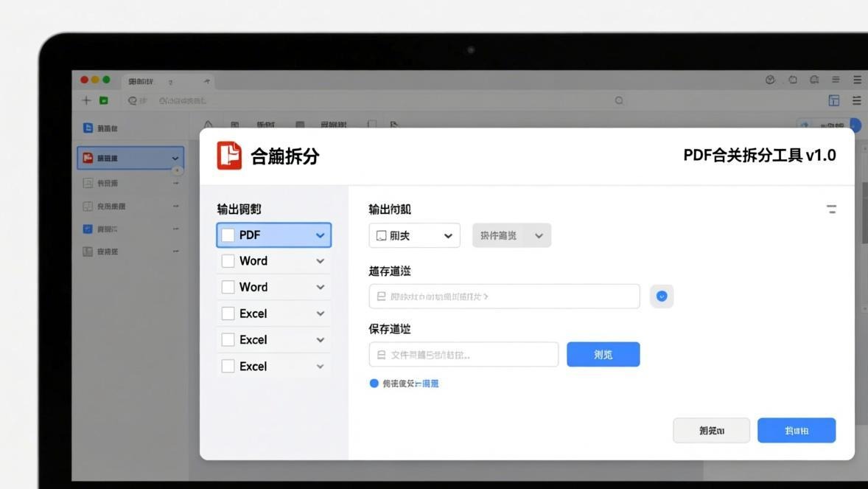Screen dimensions: 868x489
Task: Expand the chevron on the highlighted sidebar item
Action: [175, 159]
